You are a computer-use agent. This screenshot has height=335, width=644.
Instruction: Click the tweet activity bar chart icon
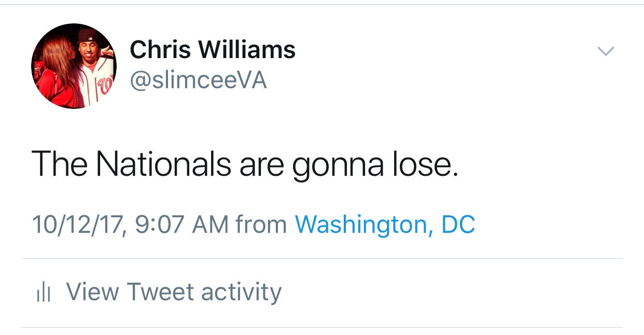click(x=44, y=293)
